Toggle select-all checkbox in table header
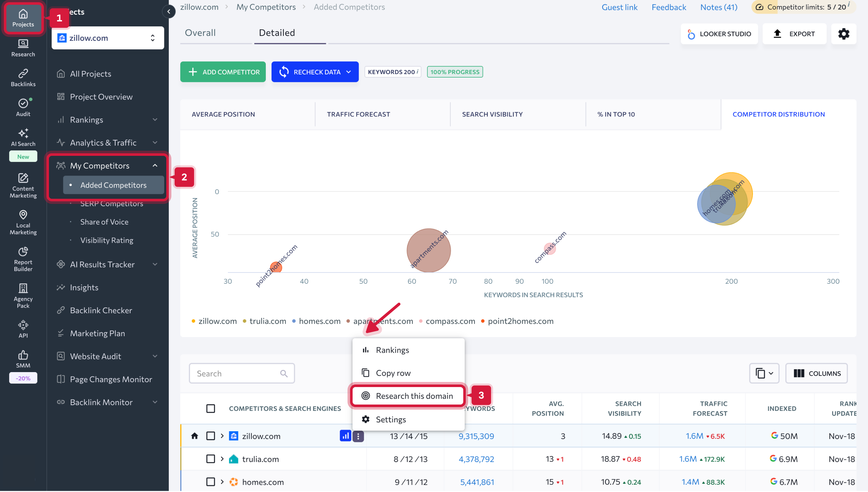This screenshot has height=492, width=868. pyautogui.click(x=210, y=409)
